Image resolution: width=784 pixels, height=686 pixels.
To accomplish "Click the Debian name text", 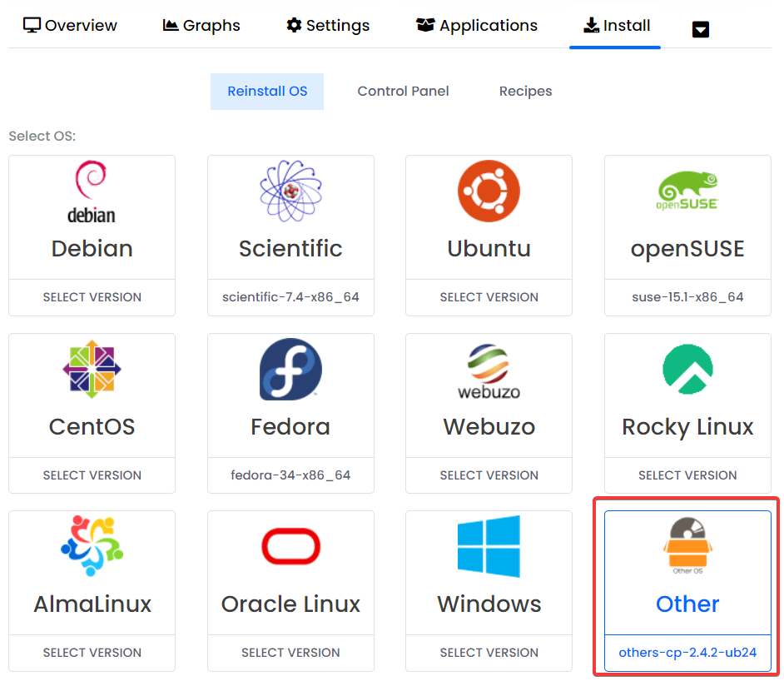I will tap(92, 249).
